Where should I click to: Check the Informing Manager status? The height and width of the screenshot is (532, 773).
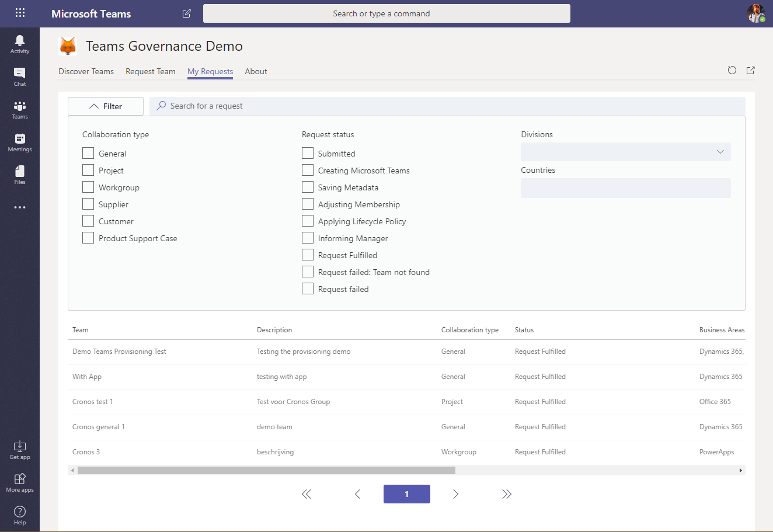(x=308, y=238)
